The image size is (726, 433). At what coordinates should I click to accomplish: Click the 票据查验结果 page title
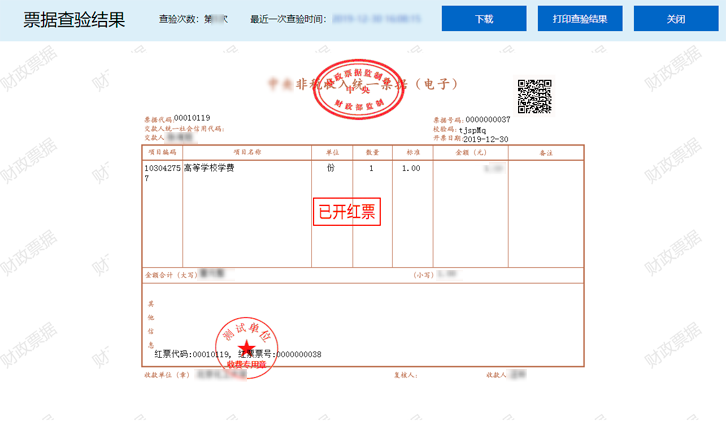click(x=74, y=19)
